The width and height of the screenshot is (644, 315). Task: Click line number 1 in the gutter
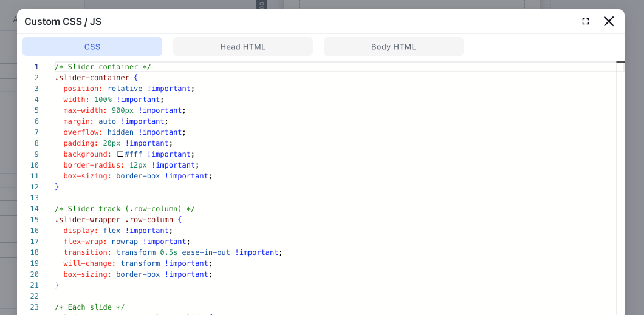(36, 67)
